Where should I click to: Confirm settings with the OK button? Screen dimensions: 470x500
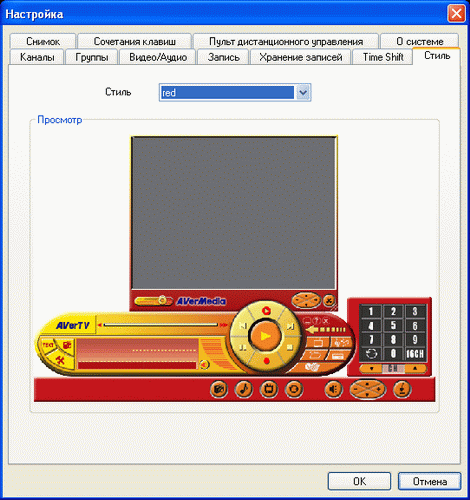tap(359, 481)
